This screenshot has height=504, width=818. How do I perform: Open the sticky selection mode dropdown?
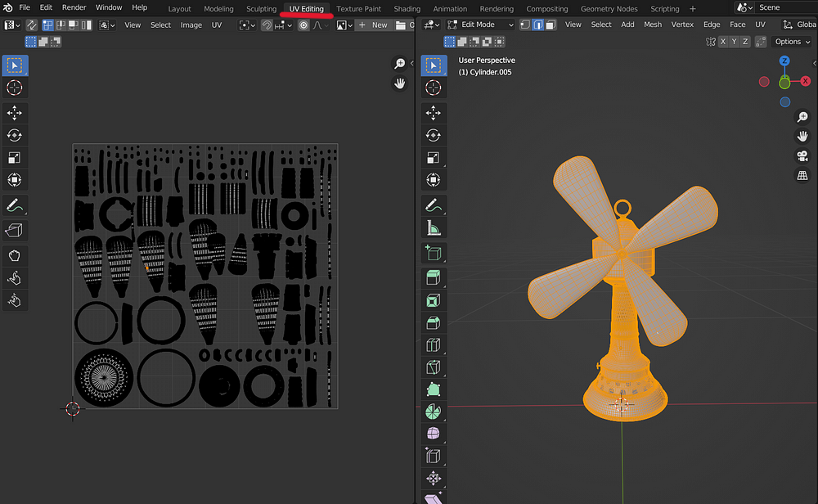(106, 25)
